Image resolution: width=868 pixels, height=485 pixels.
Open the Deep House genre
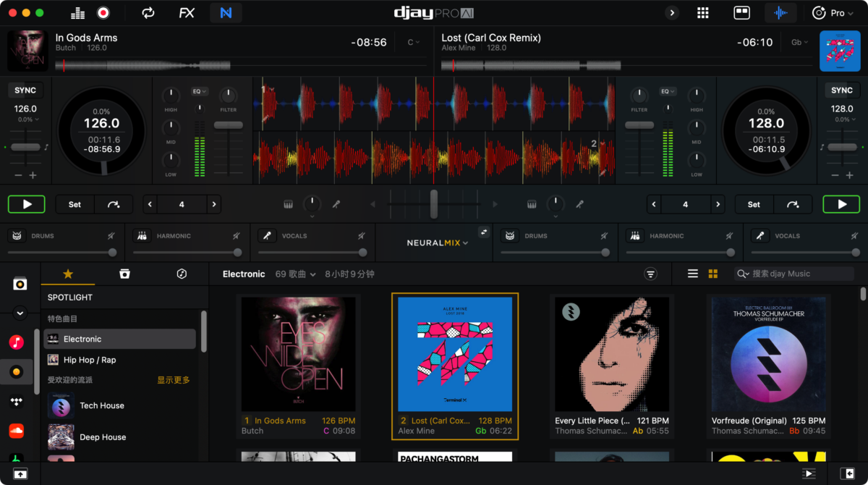tap(120, 437)
